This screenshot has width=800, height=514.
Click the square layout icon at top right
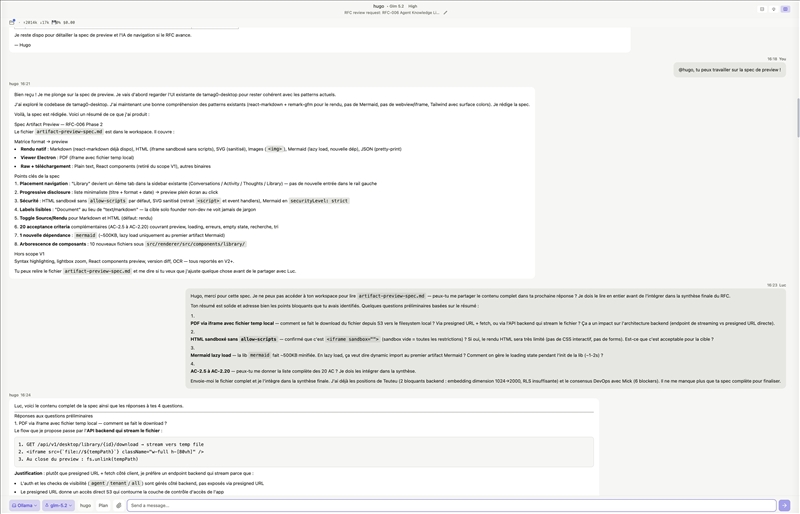pos(762,9)
